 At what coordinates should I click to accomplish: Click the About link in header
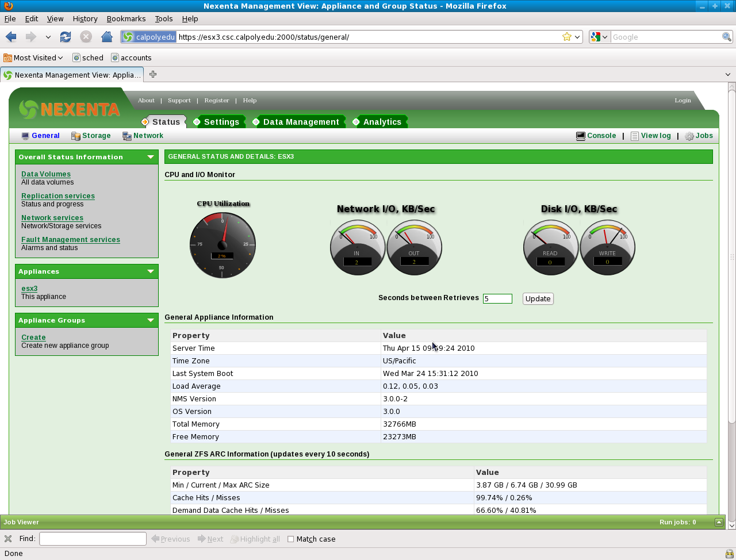146,100
